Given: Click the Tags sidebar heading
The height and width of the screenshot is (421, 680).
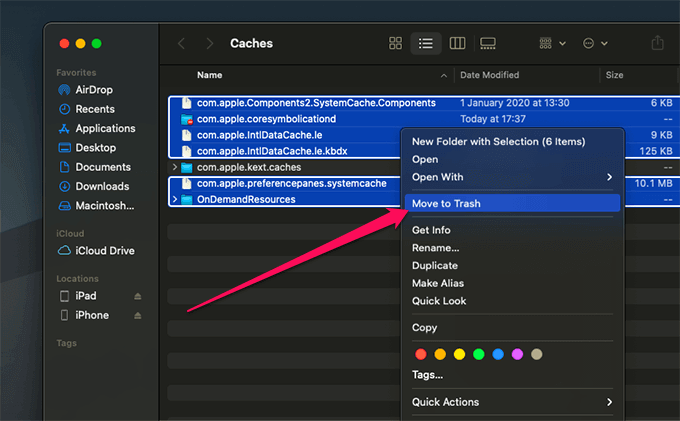Looking at the screenshot, I should coord(66,343).
